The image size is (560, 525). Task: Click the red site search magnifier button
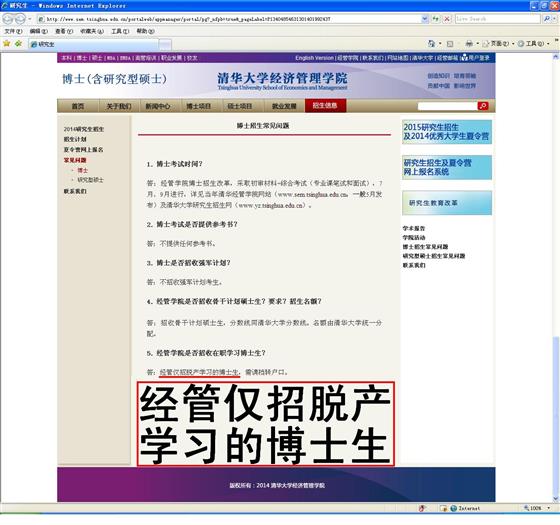click(x=483, y=106)
